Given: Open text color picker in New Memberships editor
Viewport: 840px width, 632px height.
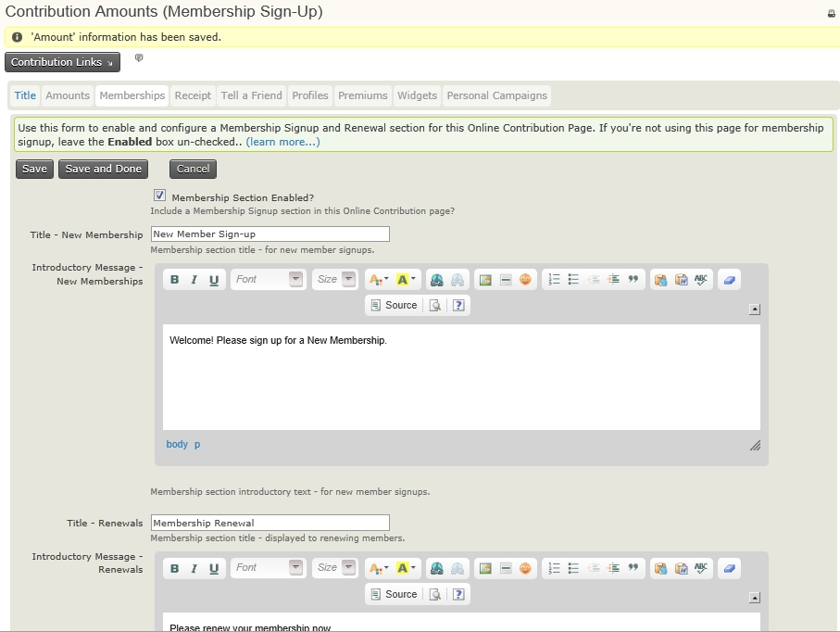Looking at the screenshot, I should pos(378,280).
